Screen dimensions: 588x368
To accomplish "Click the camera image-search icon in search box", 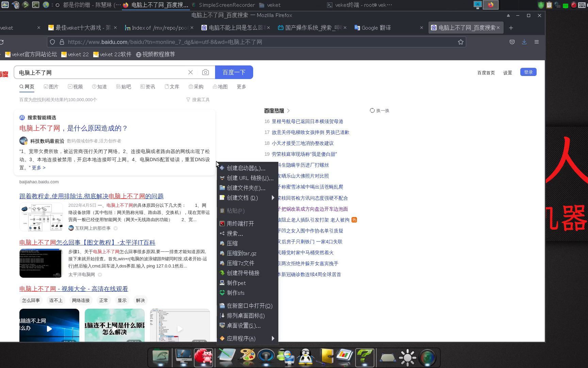I will (206, 72).
